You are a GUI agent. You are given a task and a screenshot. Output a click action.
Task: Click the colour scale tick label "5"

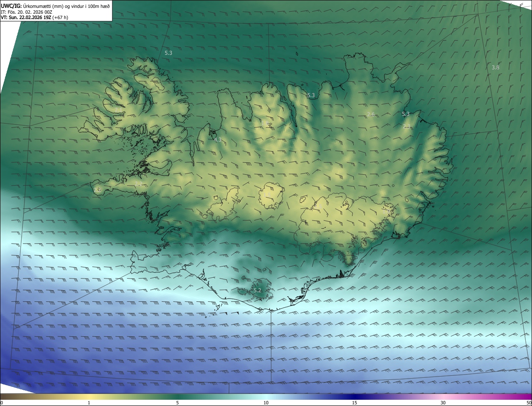pos(177,403)
